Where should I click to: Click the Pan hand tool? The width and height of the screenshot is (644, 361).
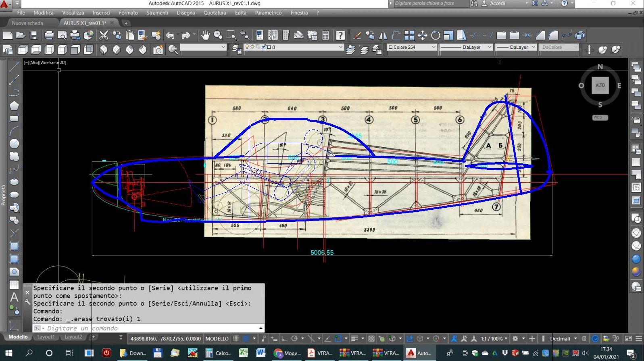tap(205, 35)
